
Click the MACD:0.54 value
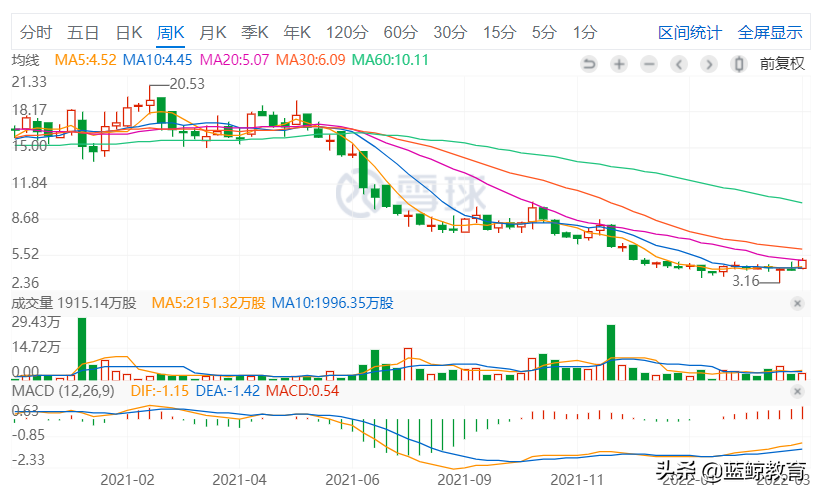point(302,391)
